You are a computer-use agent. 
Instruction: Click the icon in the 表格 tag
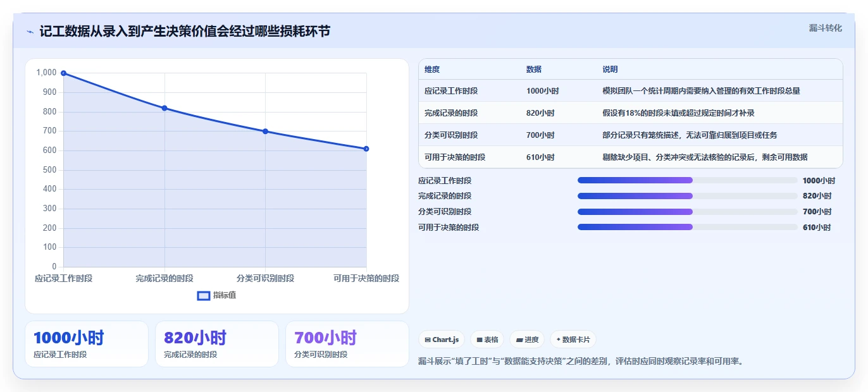point(480,340)
